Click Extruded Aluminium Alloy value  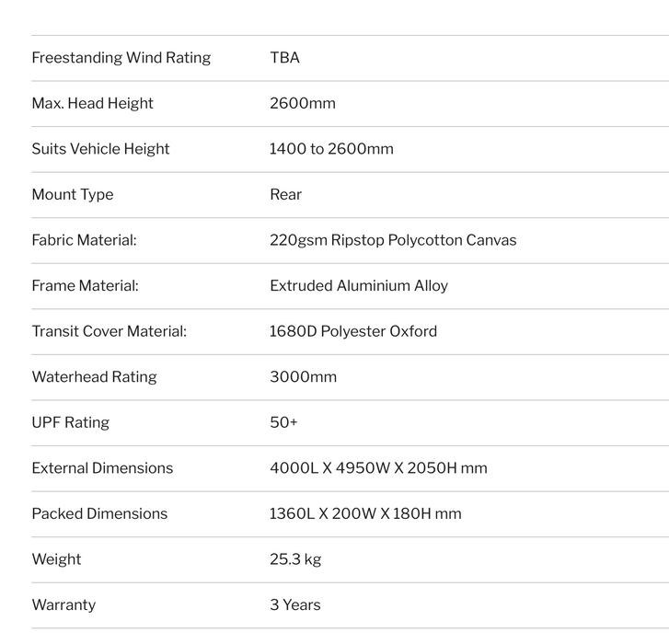[359, 286]
